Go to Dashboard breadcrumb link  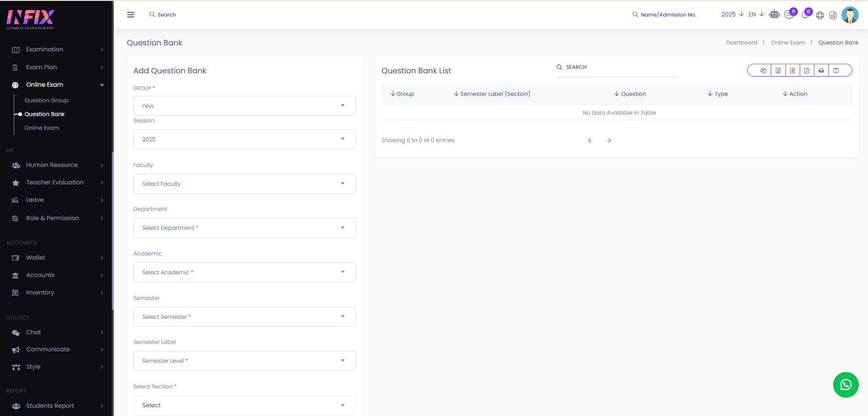pos(741,43)
